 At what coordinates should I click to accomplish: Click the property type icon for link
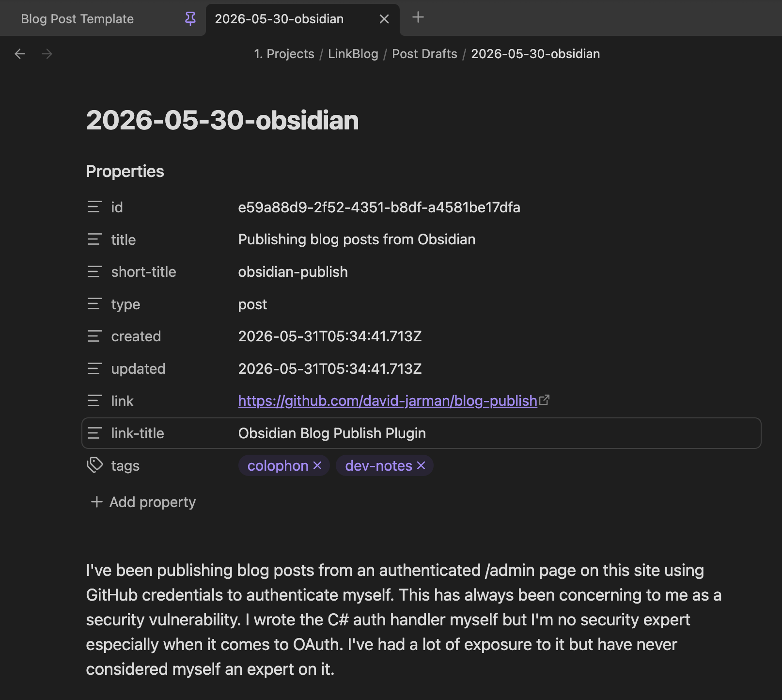pos(94,401)
